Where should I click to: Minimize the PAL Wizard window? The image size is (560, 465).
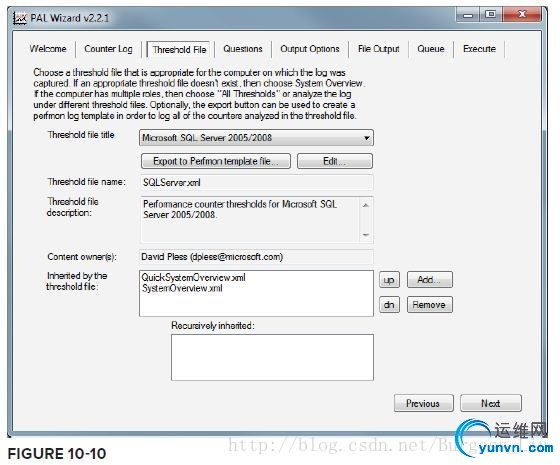coord(468,15)
